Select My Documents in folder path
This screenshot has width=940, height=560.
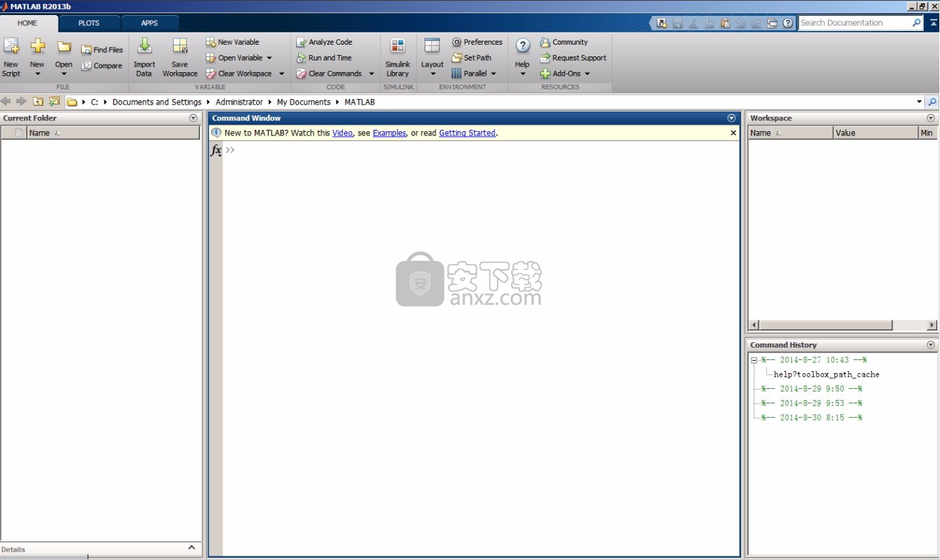click(x=304, y=102)
